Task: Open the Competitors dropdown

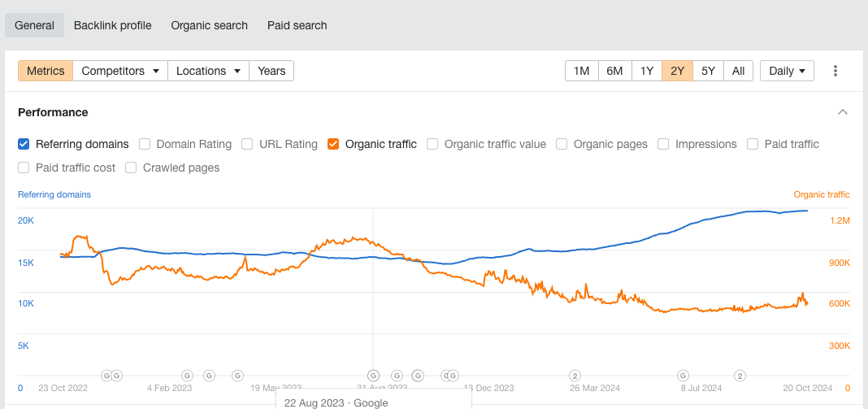Action: coord(120,71)
